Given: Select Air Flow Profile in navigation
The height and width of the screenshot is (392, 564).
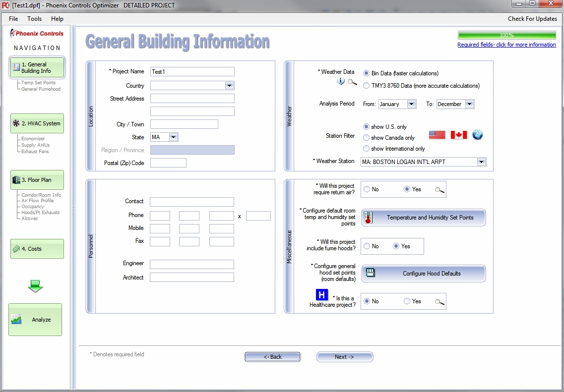Looking at the screenshot, I should [37, 201].
